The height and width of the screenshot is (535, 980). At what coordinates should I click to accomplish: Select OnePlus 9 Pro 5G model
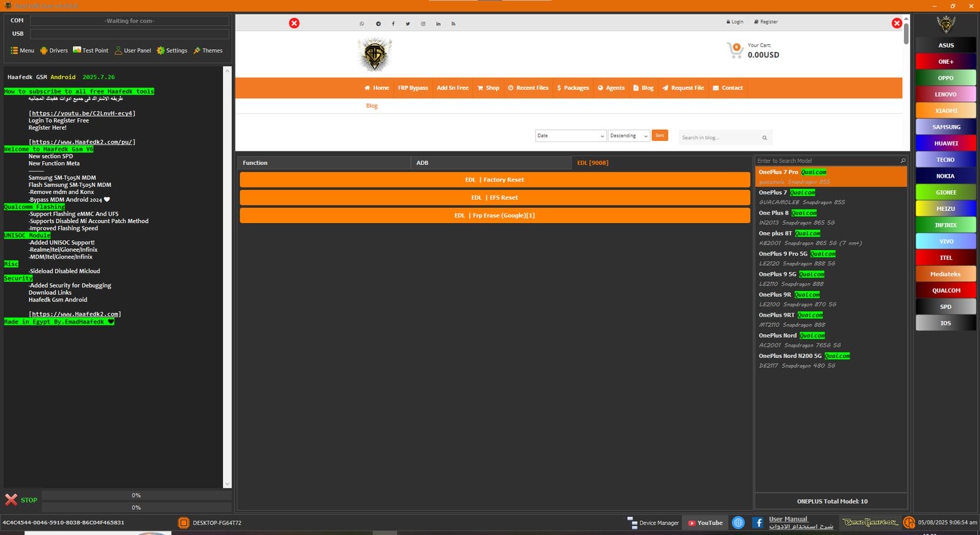point(831,259)
